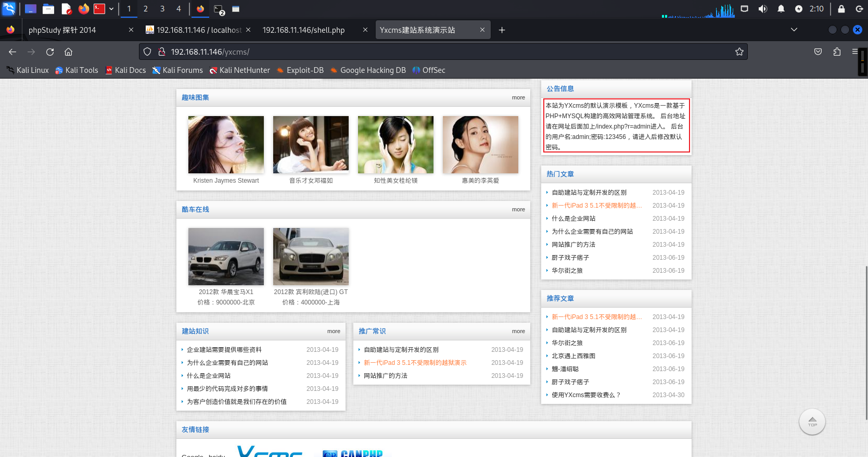The width and height of the screenshot is (868, 457).
Task: Click the TOP back-to-top button
Action: pos(812,422)
